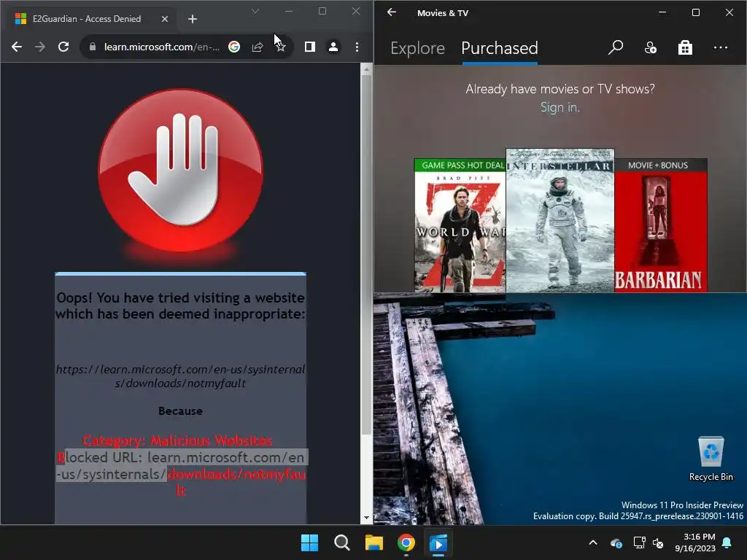Close the Movies & TV window
Image resolution: width=747 pixels, height=560 pixels.
[x=729, y=12]
